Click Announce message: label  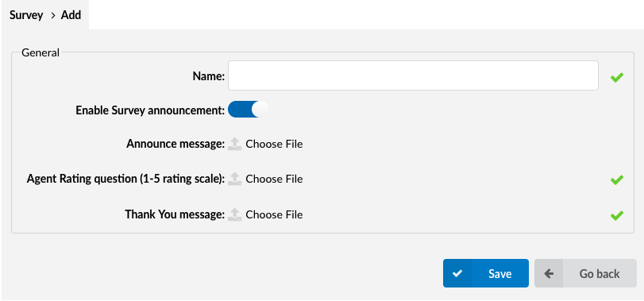click(x=175, y=144)
